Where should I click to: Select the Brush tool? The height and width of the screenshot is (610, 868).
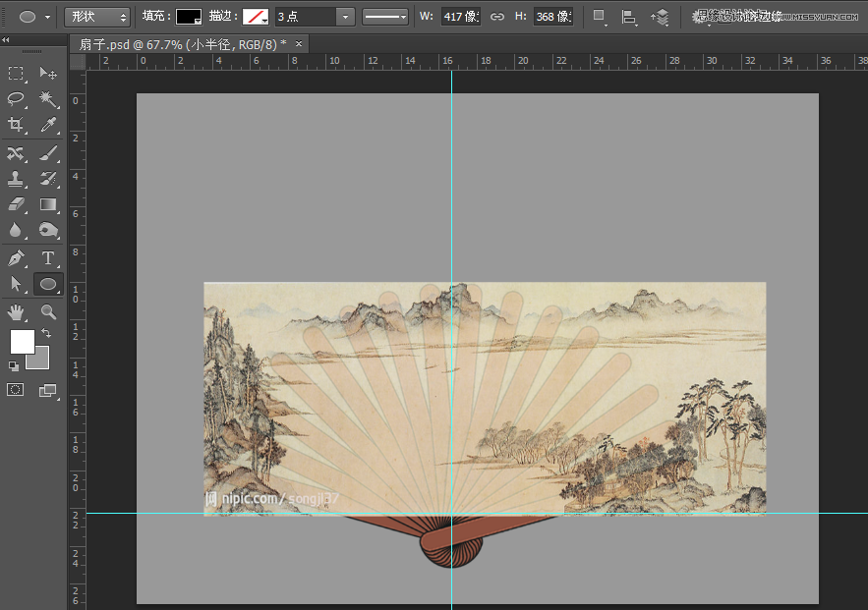click(46, 153)
